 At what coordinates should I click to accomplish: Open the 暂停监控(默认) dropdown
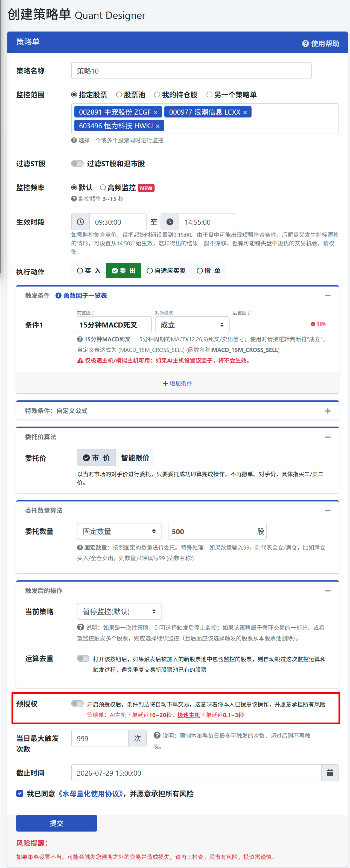tap(119, 611)
